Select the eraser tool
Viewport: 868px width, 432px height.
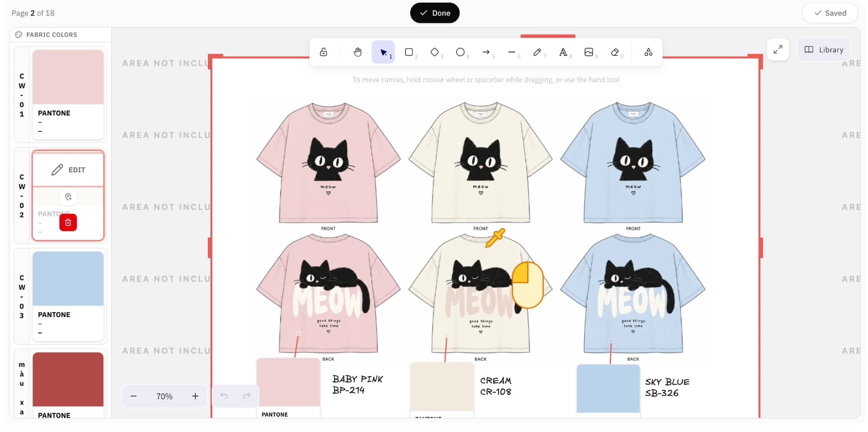pos(615,52)
